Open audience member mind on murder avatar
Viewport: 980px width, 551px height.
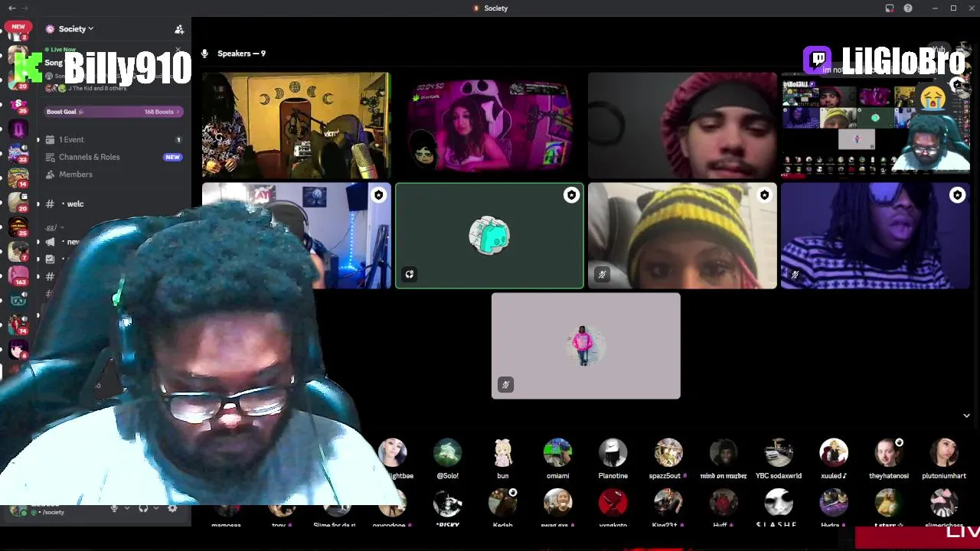tap(724, 452)
